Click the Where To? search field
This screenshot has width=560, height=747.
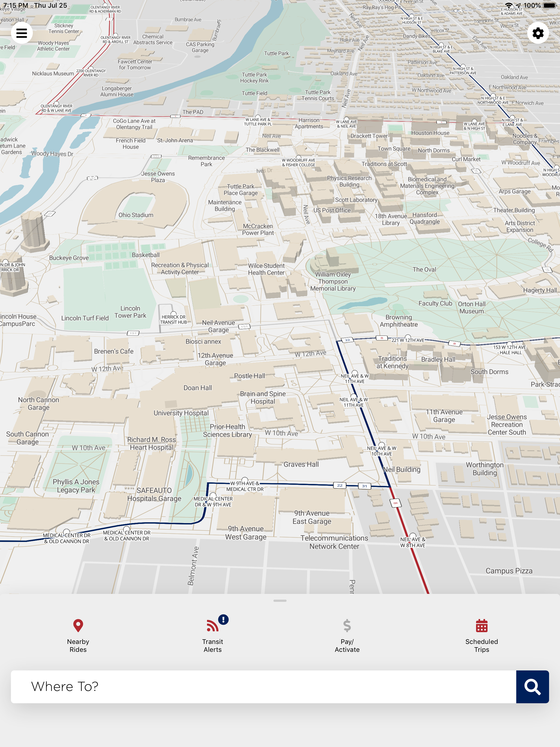click(x=263, y=687)
